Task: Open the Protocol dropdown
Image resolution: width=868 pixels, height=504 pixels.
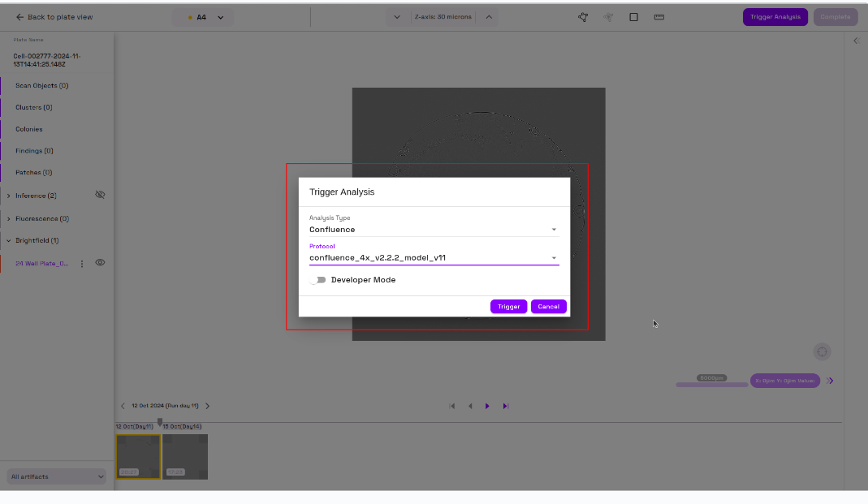Action: click(x=433, y=258)
